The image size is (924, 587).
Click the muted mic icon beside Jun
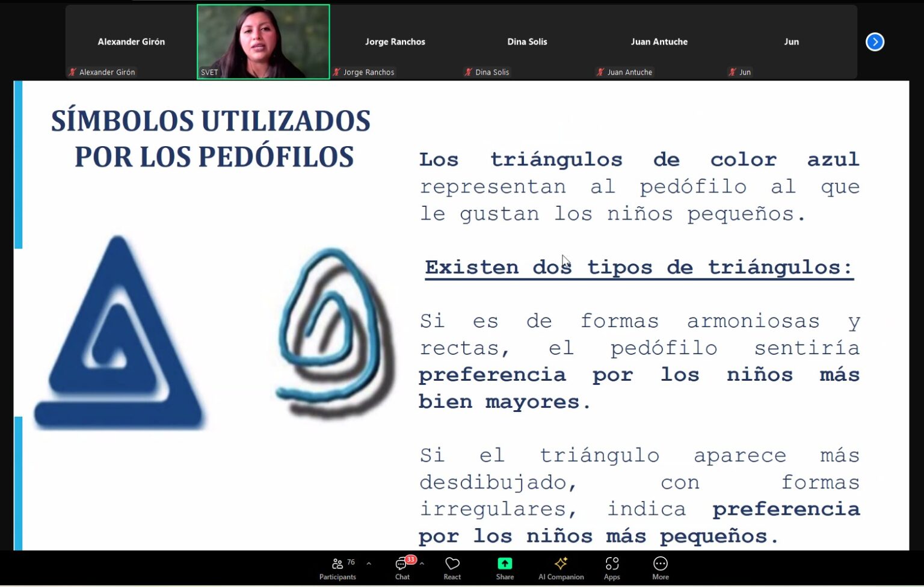coord(732,72)
